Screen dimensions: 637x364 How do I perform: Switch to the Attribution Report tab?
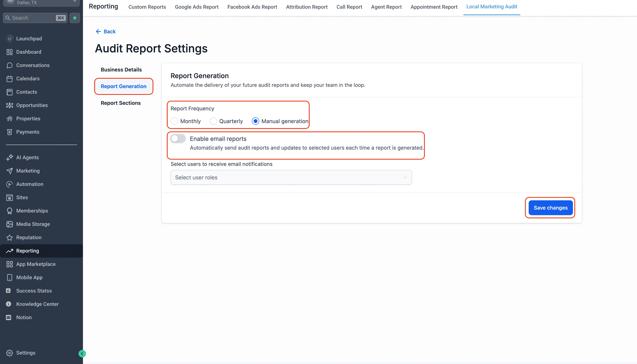[x=306, y=7]
